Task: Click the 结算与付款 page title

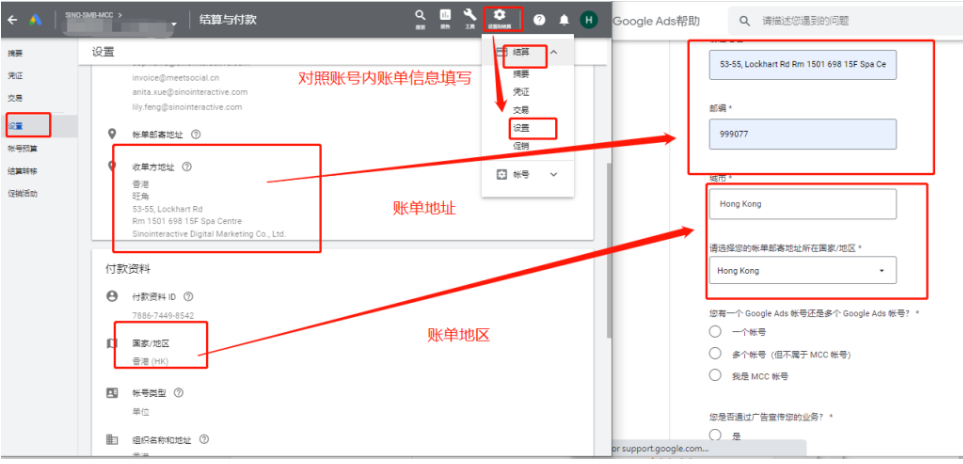Action: pos(228,20)
